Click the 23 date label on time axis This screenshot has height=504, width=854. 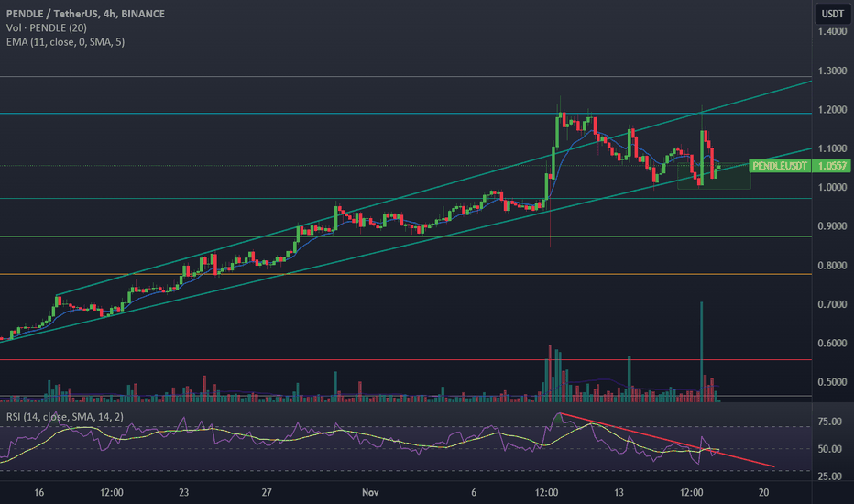pos(183,493)
